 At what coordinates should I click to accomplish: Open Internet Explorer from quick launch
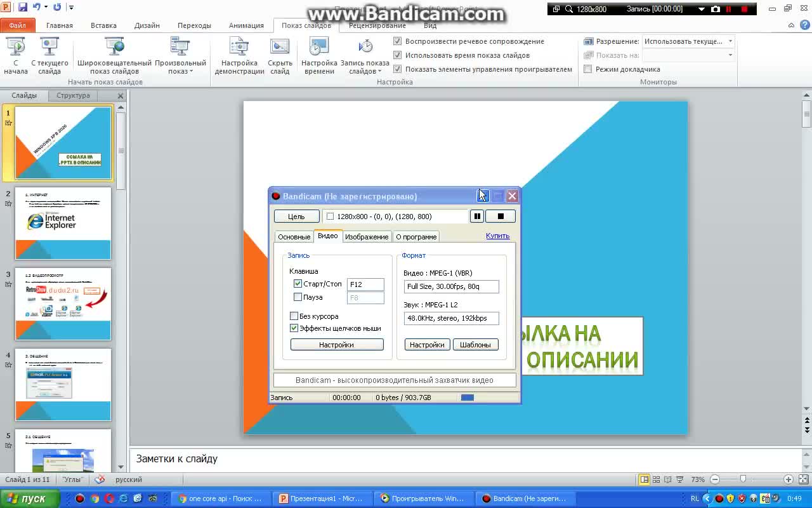[x=124, y=498]
